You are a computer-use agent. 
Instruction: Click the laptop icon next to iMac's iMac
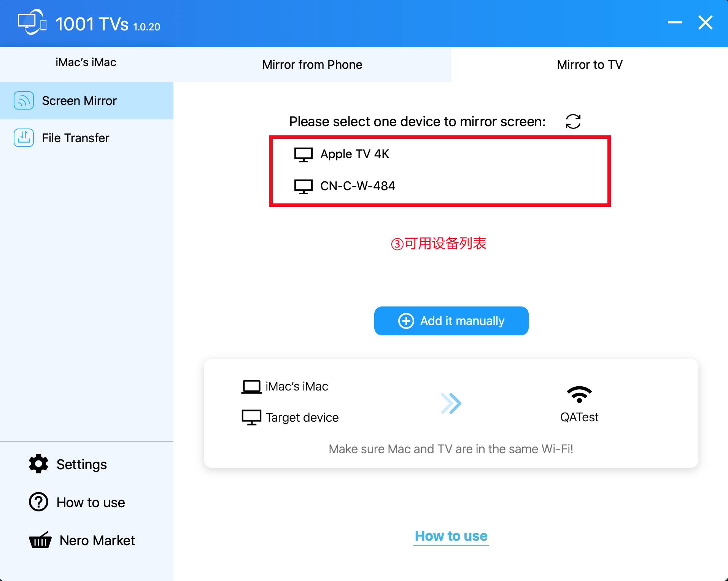click(x=251, y=387)
